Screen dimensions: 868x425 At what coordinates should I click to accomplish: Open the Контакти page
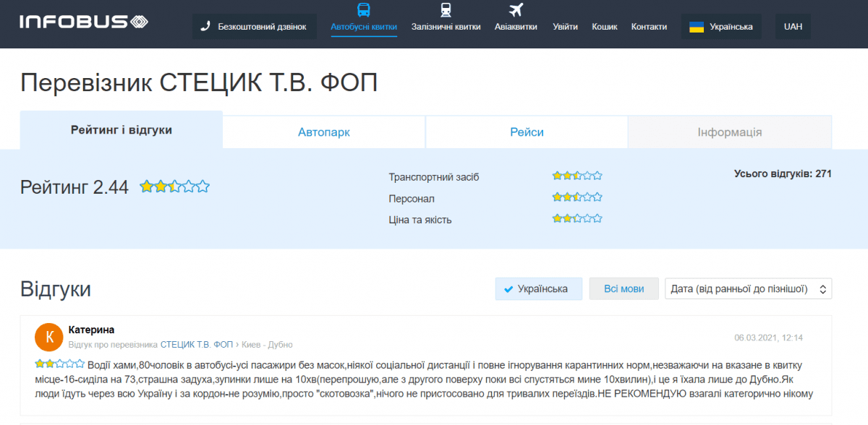coord(649,27)
